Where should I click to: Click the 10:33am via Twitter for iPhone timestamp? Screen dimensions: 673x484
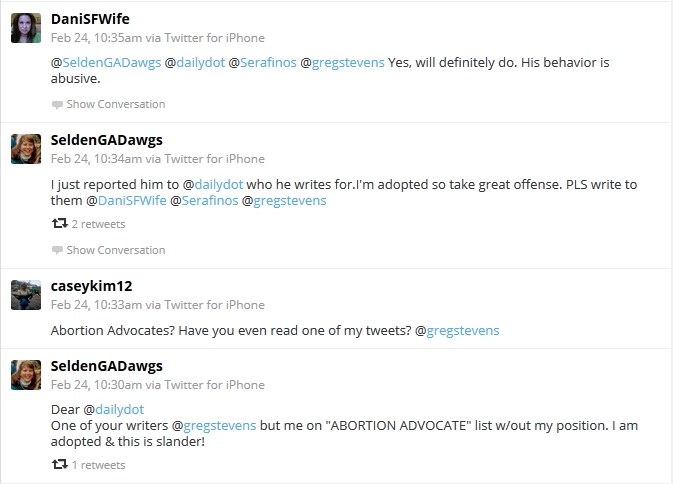tap(158, 305)
